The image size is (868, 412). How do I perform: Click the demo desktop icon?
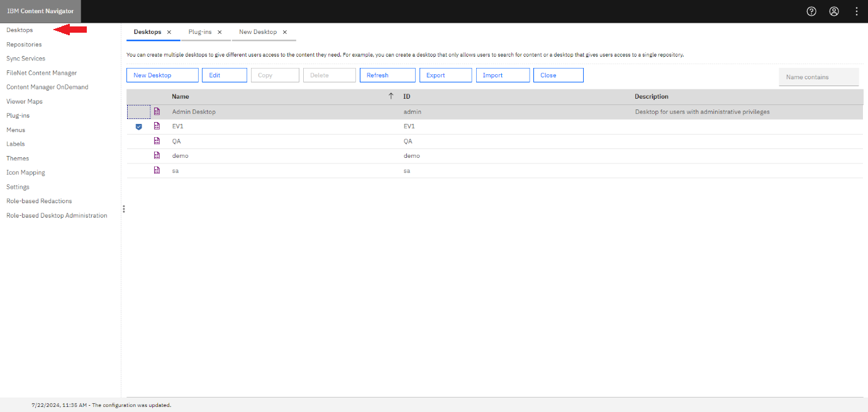(156, 155)
